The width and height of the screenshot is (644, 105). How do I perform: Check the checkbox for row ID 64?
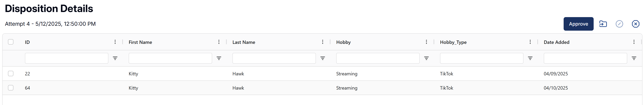11,88
